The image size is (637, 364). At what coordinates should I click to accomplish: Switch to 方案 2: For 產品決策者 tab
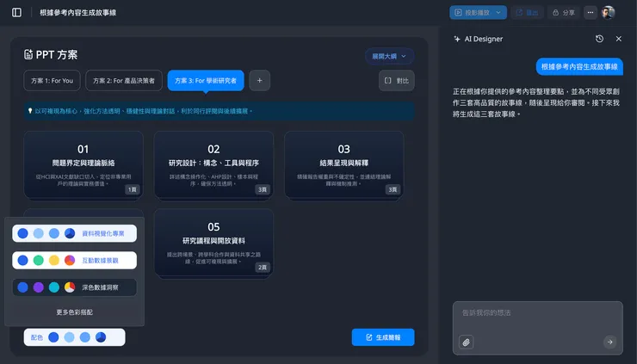124,80
